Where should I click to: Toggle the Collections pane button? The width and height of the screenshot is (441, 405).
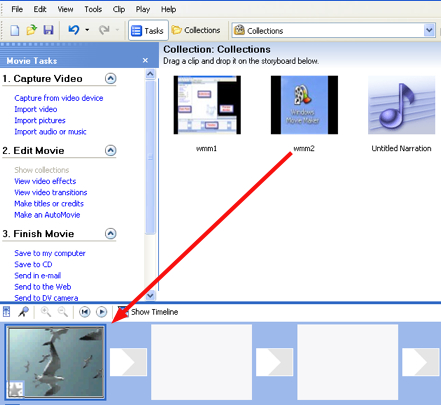[196, 30]
